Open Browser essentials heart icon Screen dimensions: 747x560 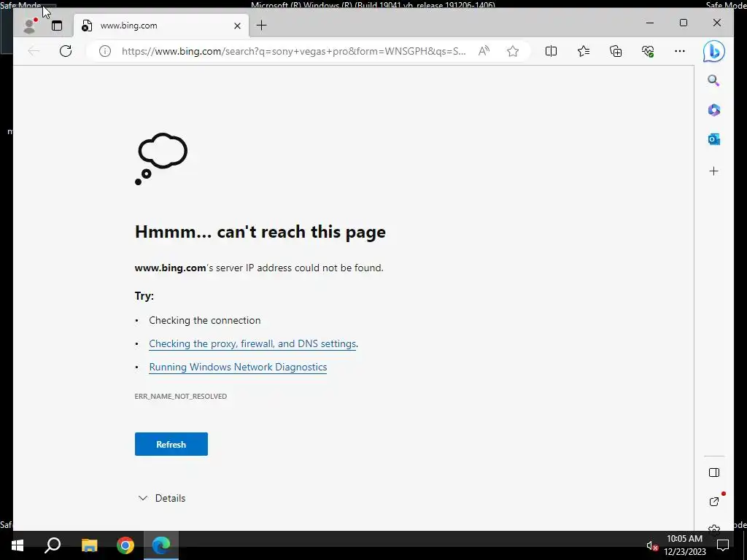coord(648,51)
